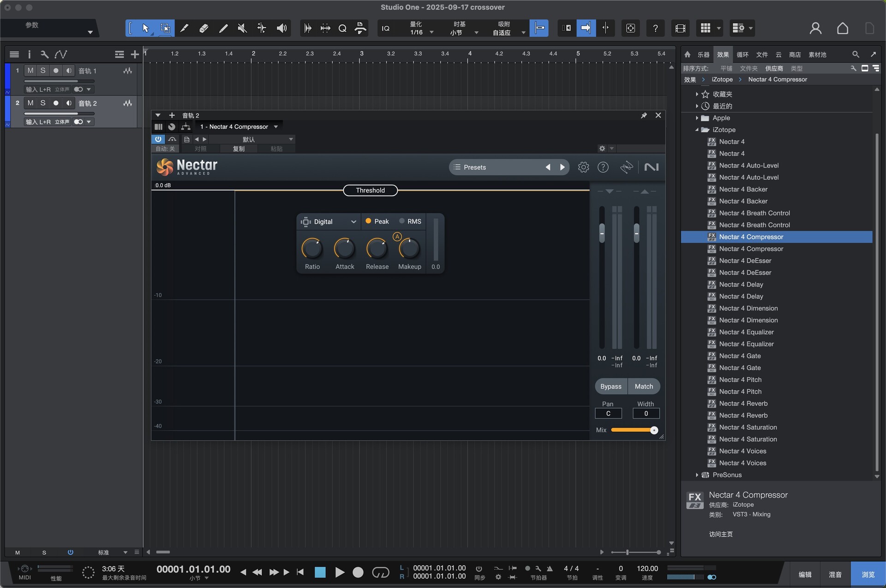The image size is (886, 588).
Task: Pin the plugin window
Action: point(644,115)
